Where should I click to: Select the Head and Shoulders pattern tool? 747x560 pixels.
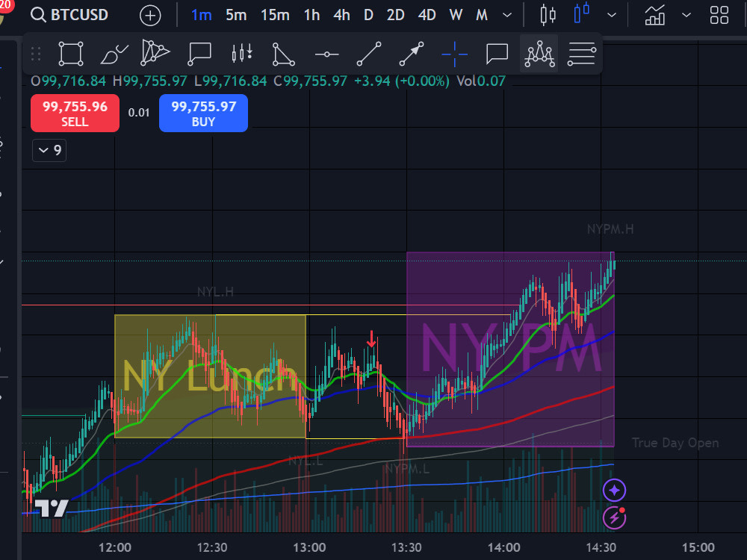(539, 53)
